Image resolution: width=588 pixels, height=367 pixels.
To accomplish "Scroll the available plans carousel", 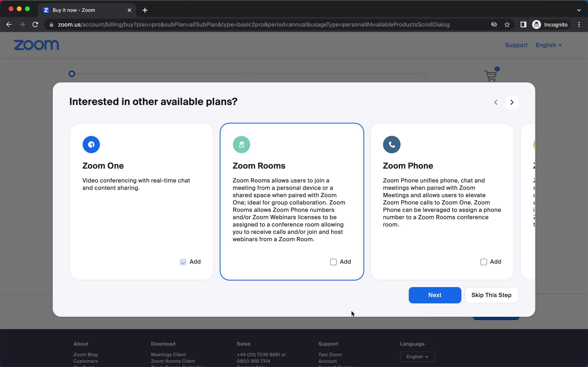I will click(x=511, y=102).
